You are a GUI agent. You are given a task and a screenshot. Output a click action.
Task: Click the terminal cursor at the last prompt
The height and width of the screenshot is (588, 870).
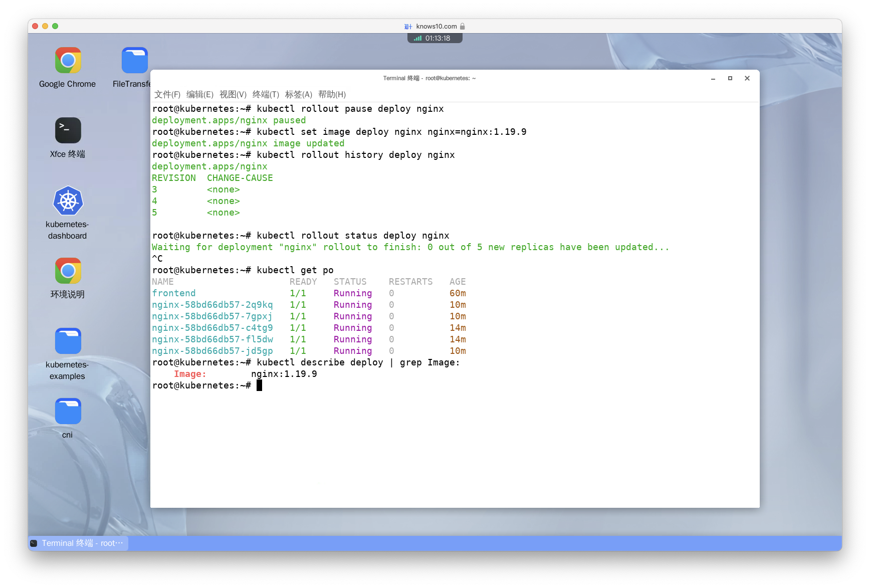pyautogui.click(x=259, y=385)
